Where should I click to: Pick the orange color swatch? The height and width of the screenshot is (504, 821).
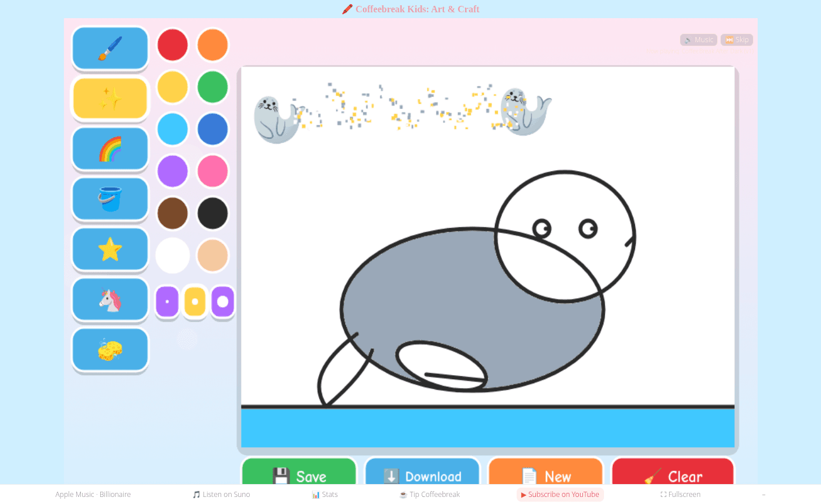pyautogui.click(x=212, y=45)
